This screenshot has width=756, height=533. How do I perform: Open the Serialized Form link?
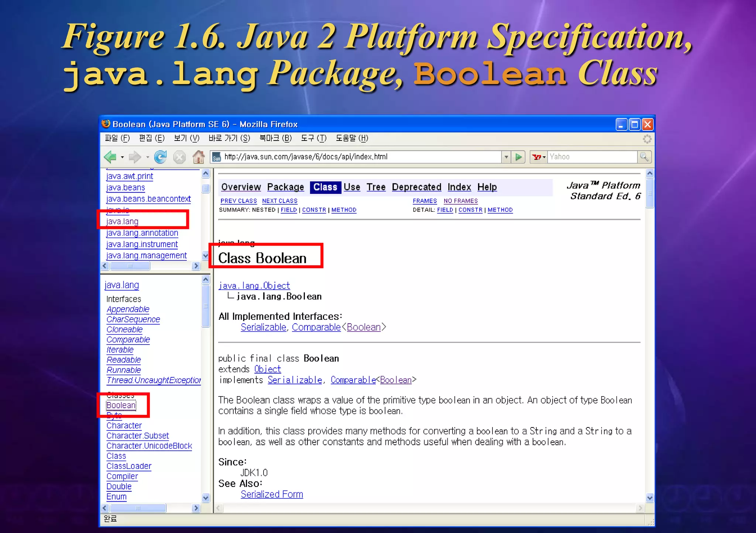coord(272,494)
